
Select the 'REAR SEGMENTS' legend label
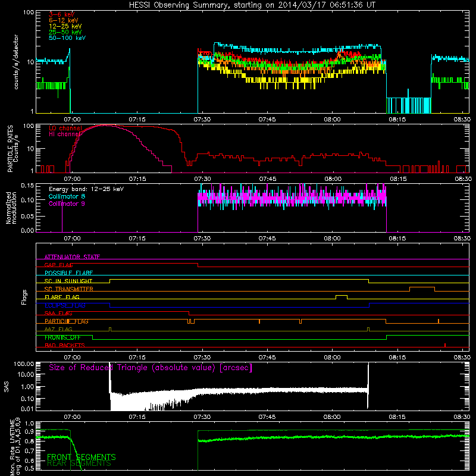point(79,464)
